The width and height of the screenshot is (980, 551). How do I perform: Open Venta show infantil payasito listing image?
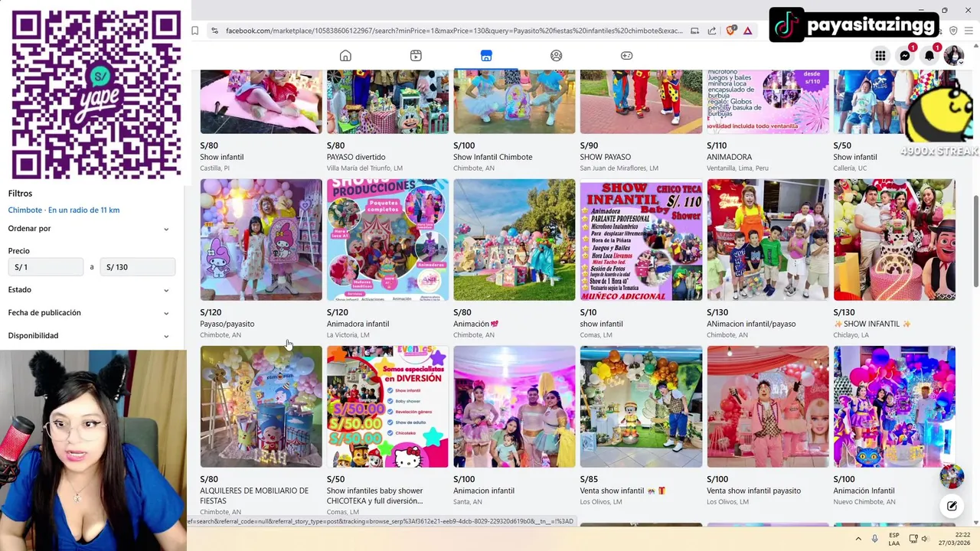(x=768, y=406)
